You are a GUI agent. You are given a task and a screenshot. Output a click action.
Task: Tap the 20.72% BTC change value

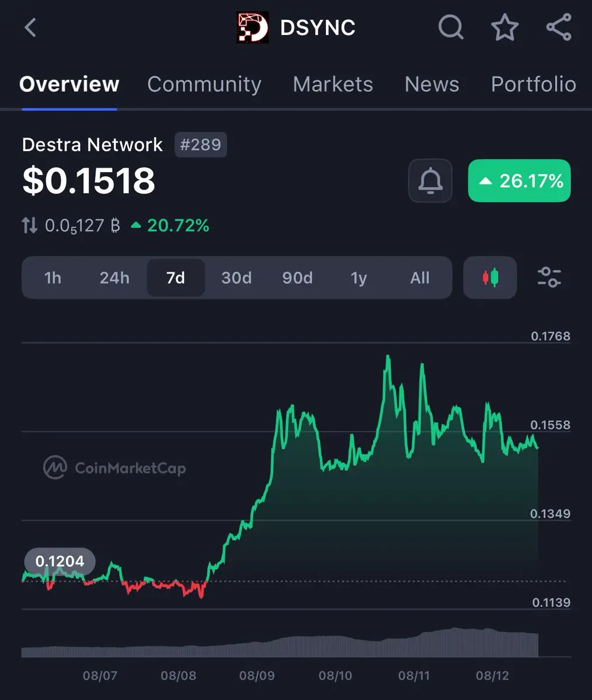178,225
